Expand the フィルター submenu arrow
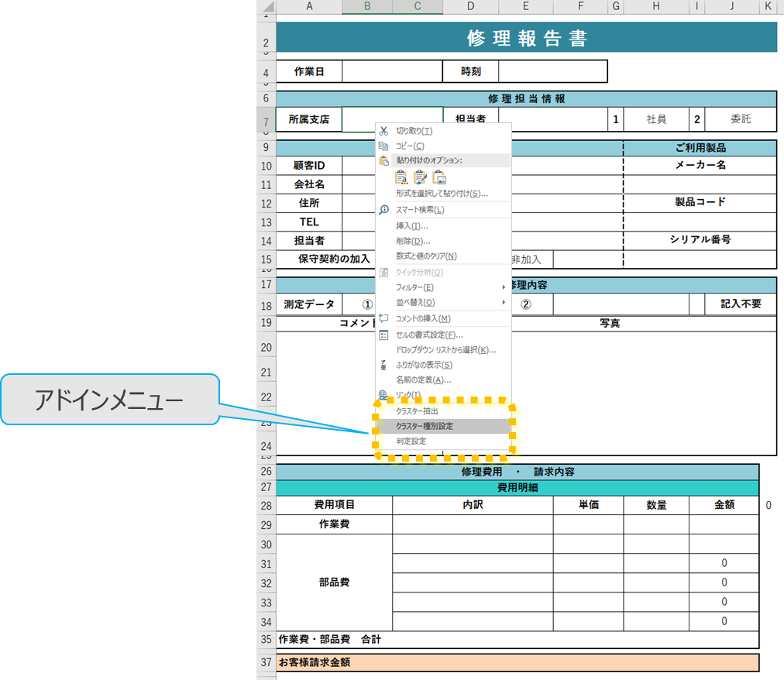Viewport: 784px width, 680px height. coord(504,287)
